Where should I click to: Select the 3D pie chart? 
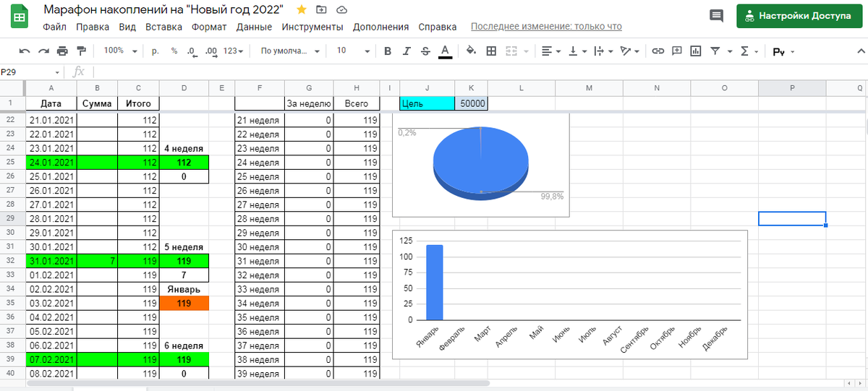coord(481,165)
